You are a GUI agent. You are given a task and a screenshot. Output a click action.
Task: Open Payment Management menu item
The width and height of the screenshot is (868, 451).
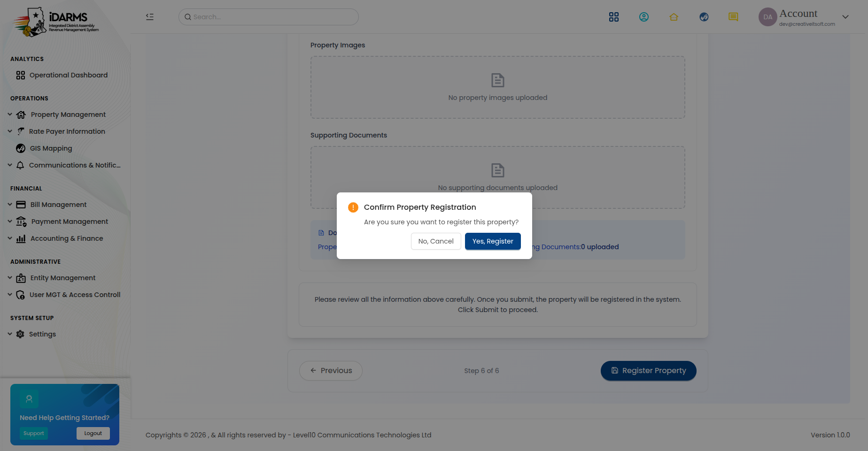point(70,222)
